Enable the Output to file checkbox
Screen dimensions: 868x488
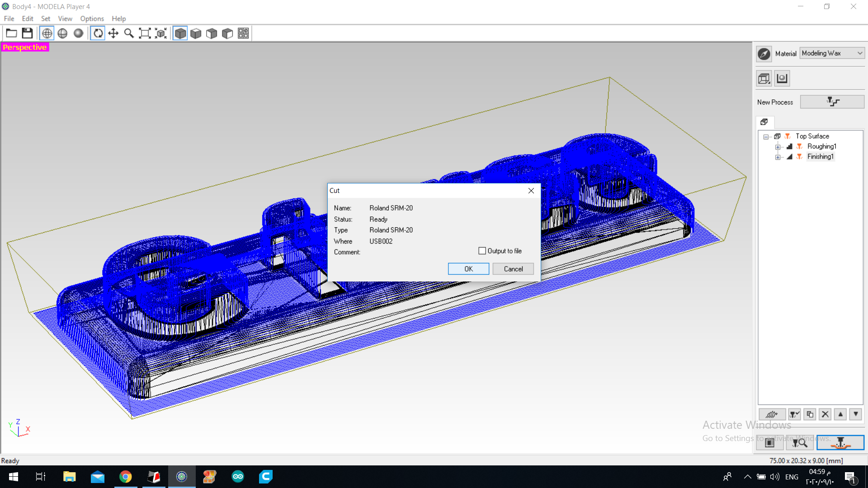482,251
